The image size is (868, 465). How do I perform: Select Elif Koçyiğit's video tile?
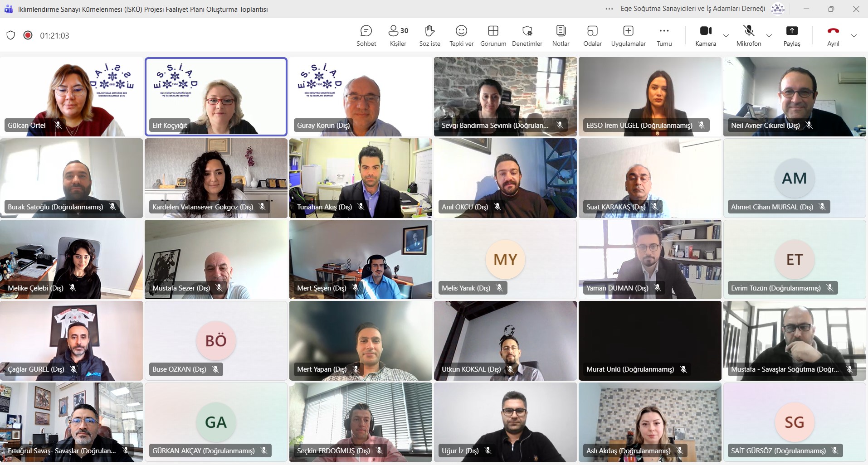pos(216,97)
